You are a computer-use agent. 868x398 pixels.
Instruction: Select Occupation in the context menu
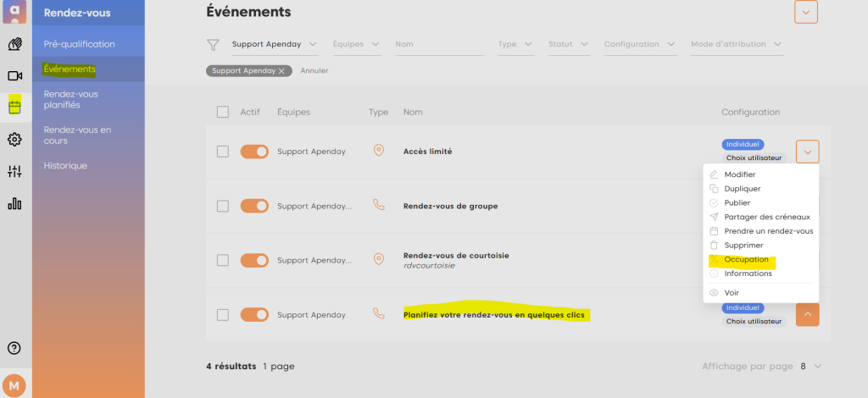pos(746,259)
